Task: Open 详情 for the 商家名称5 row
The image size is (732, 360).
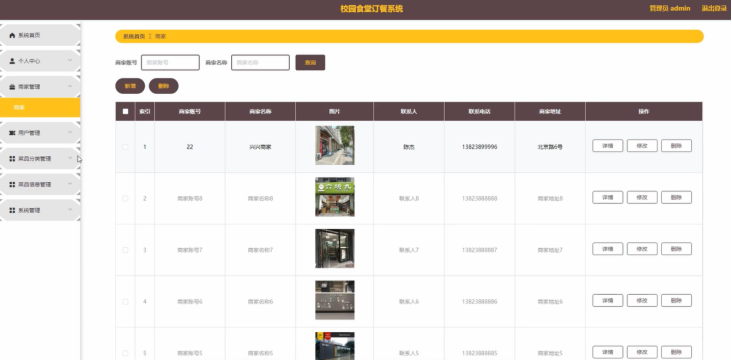Action: point(608,352)
